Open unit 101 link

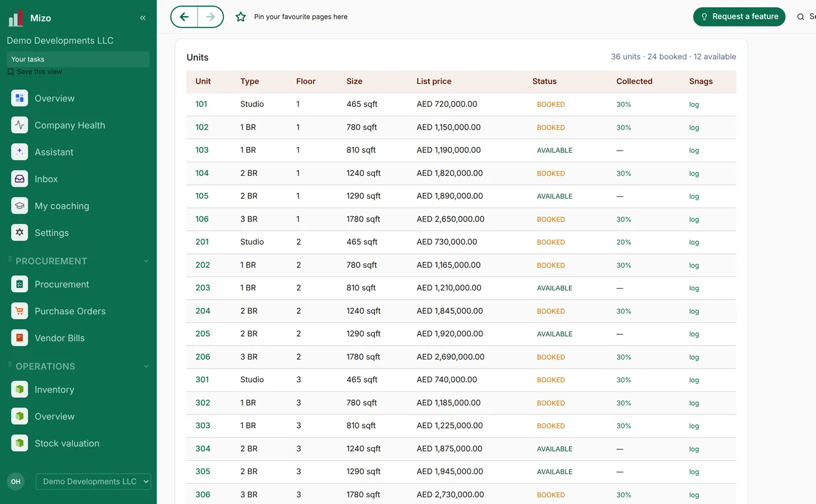(x=201, y=104)
